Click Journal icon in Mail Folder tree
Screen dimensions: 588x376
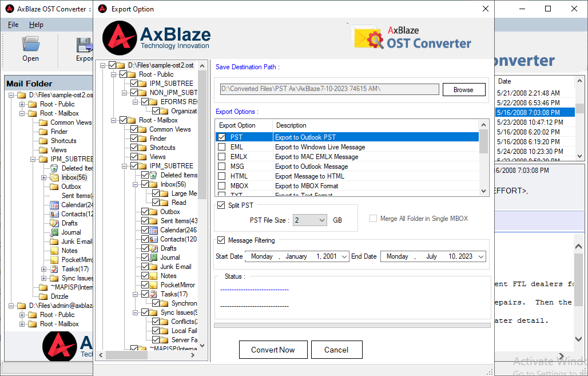(54, 232)
